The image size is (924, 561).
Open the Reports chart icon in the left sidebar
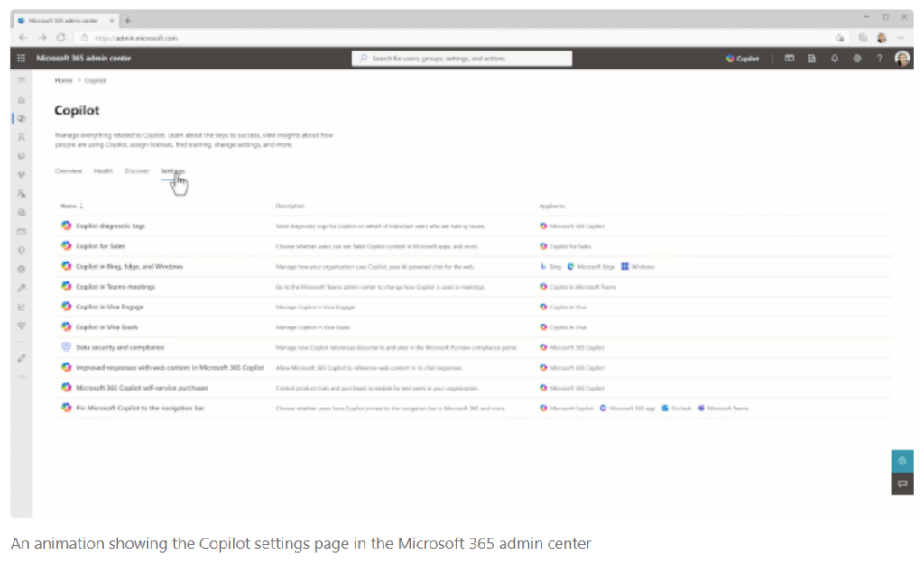click(22, 307)
